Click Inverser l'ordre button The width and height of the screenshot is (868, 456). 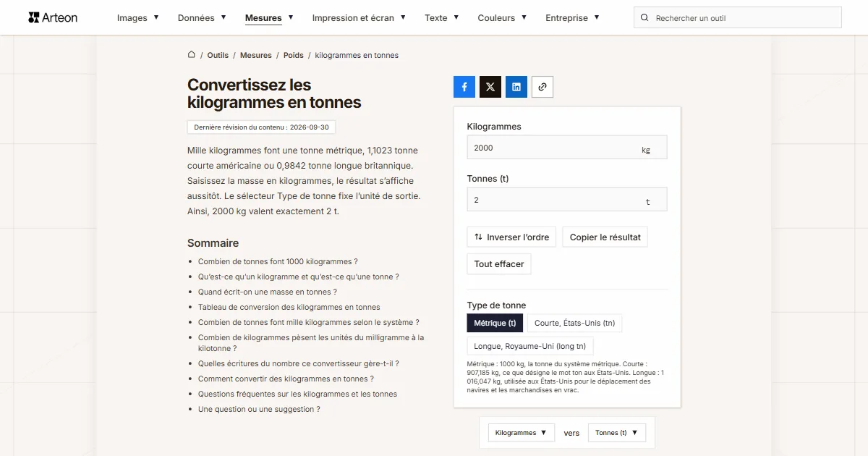coord(511,237)
